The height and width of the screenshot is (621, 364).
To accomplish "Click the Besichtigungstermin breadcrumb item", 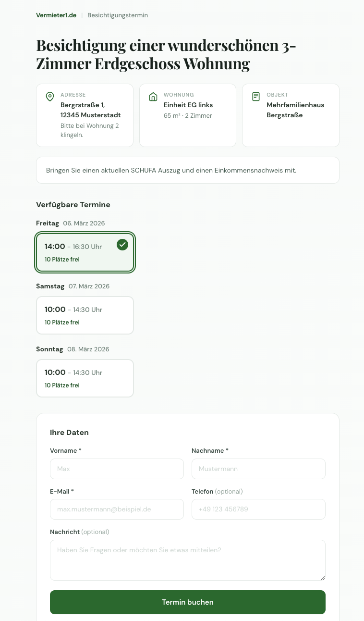I will [x=118, y=15].
